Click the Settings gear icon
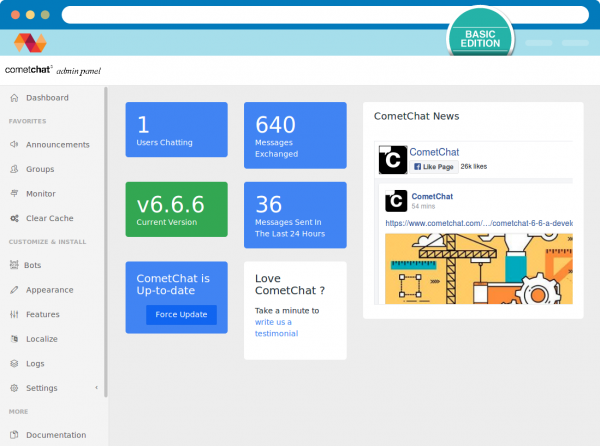 click(14, 388)
